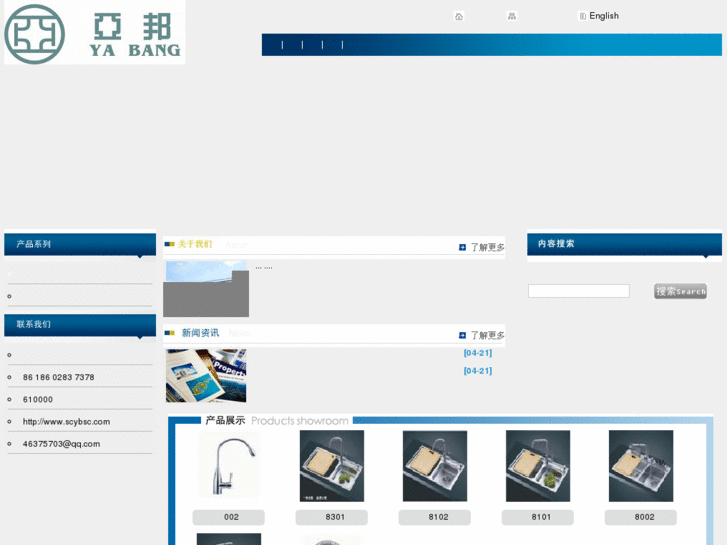Open the faucet product image 002
The image size is (727, 545).
click(x=229, y=465)
